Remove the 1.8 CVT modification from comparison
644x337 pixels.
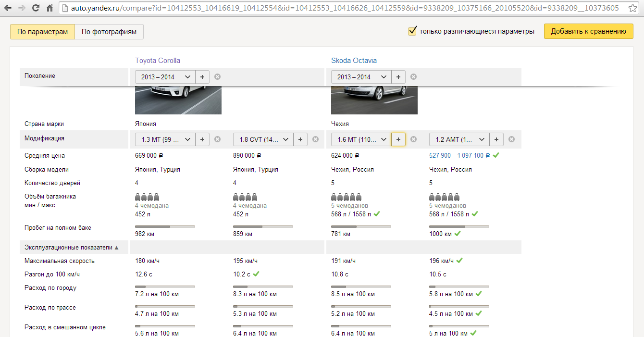click(x=315, y=139)
